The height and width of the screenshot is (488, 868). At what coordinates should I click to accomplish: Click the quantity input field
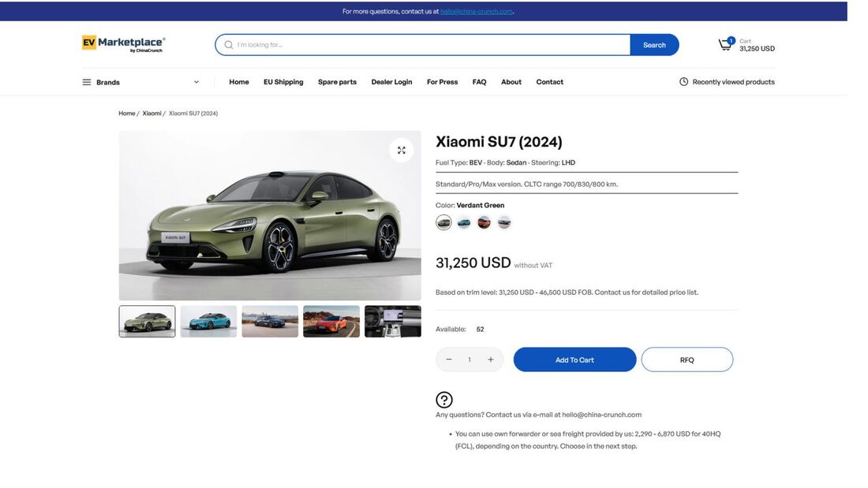pos(470,359)
